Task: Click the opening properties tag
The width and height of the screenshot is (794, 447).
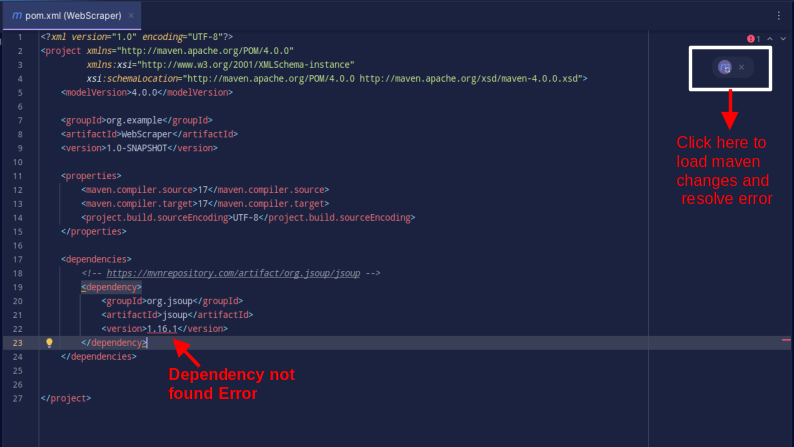Action: [x=91, y=176]
